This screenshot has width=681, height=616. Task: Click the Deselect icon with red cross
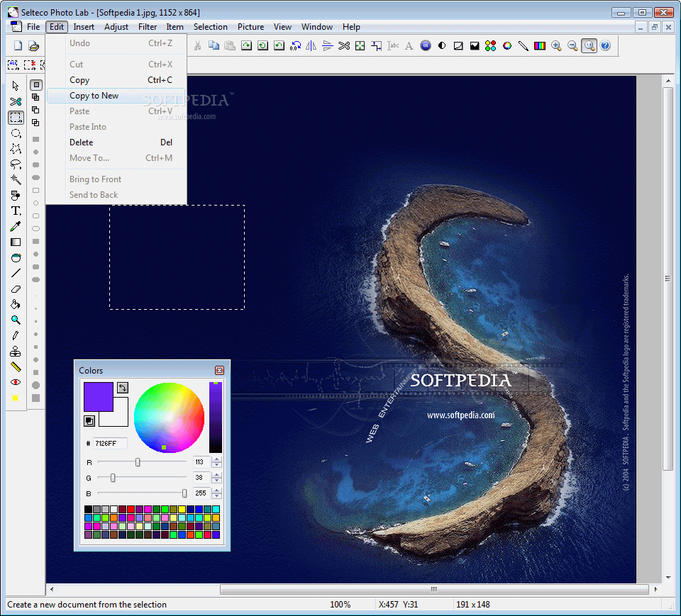point(30,65)
